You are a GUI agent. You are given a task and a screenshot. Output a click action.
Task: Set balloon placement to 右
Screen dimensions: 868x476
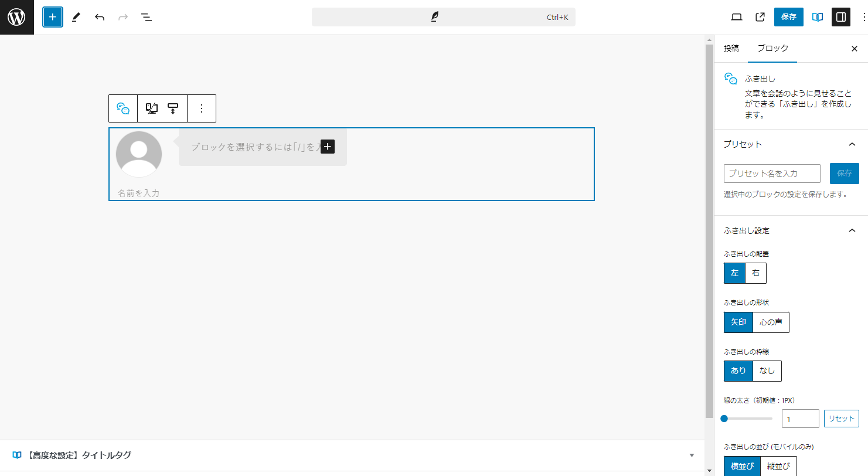[755, 273]
